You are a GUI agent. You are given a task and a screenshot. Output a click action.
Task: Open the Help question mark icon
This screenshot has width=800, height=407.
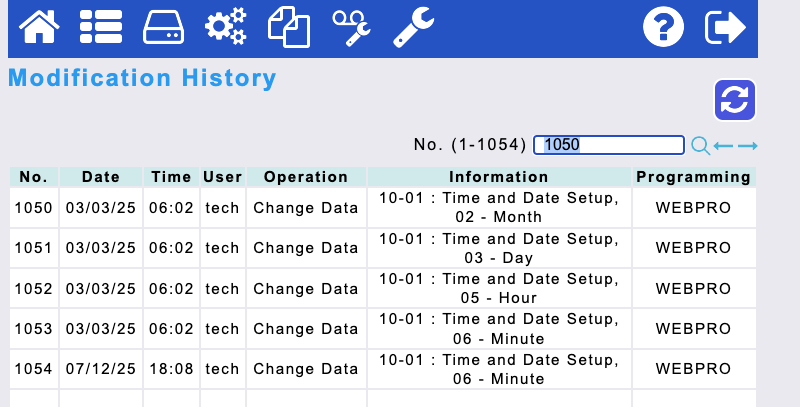[662, 27]
